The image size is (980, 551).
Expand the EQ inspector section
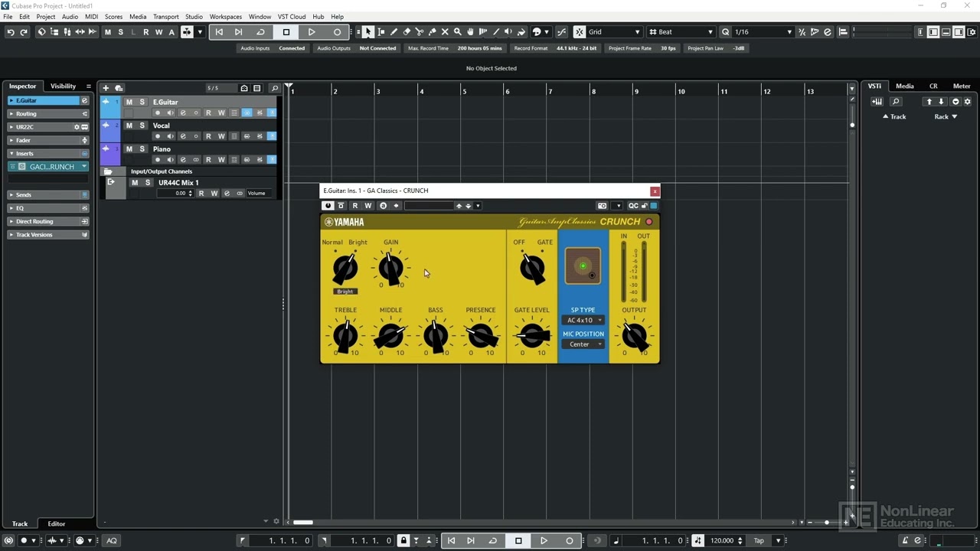[x=48, y=208]
